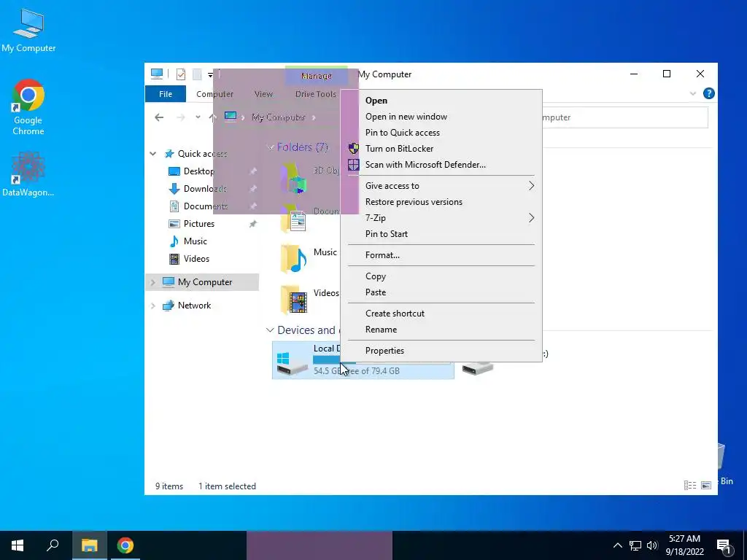Open Music in the sidebar

(195, 241)
